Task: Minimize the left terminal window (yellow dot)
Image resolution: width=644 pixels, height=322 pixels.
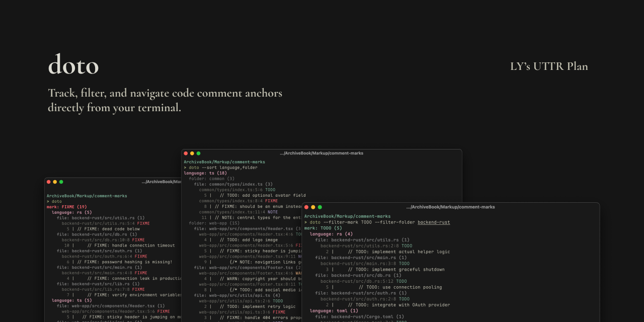Action: pos(55,182)
